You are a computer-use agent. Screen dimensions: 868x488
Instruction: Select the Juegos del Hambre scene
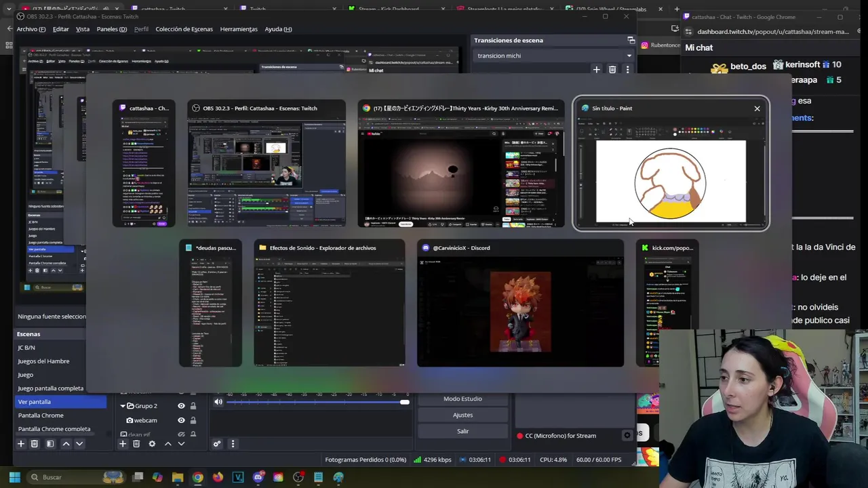60,361
